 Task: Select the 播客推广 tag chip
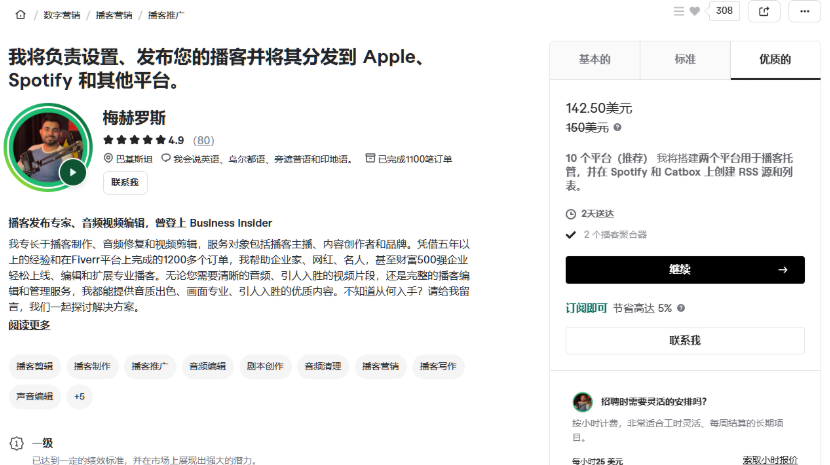(x=150, y=366)
